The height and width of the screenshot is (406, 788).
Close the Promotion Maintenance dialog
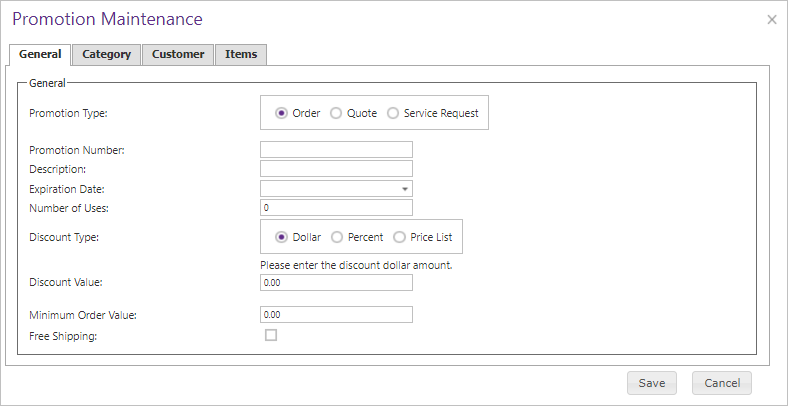click(771, 19)
